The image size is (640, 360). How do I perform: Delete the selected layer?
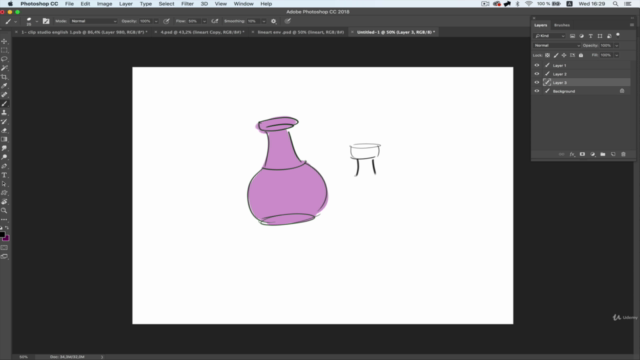point(623,154)
